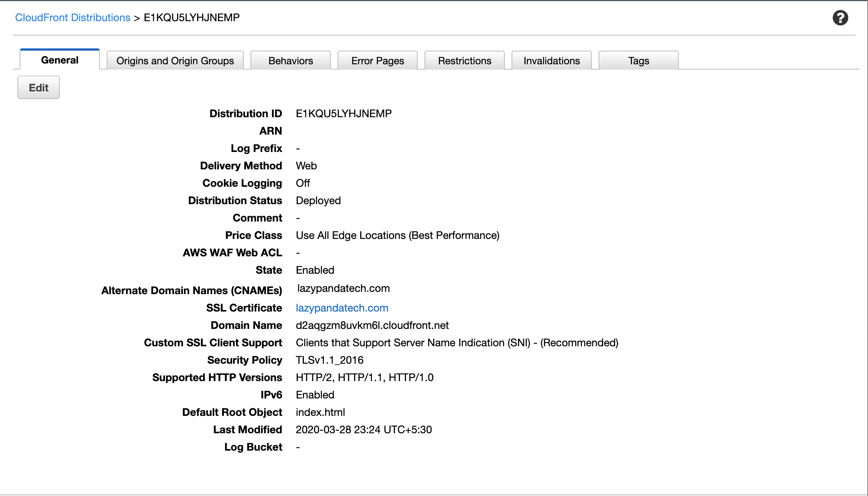Click the IPv6 value Enabled
Viewport: 868px width, 496px height.
pyautogui.click(x=315, y=395)
